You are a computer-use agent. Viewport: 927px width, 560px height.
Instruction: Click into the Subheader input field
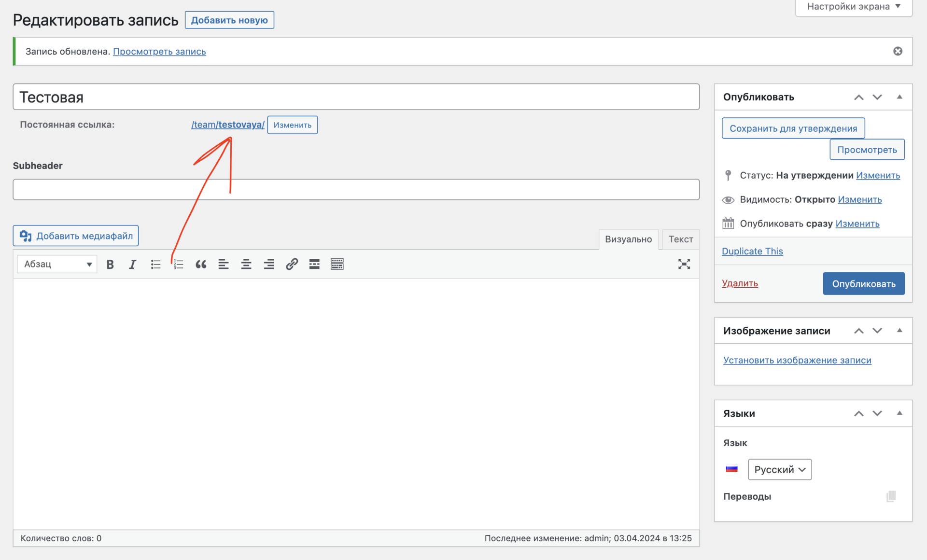[x=356, y=189]
